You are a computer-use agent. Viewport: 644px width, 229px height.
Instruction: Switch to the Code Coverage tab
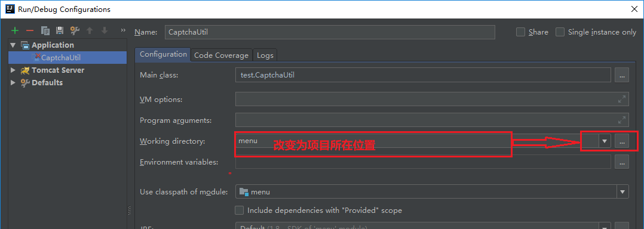[x=222, y=55]
